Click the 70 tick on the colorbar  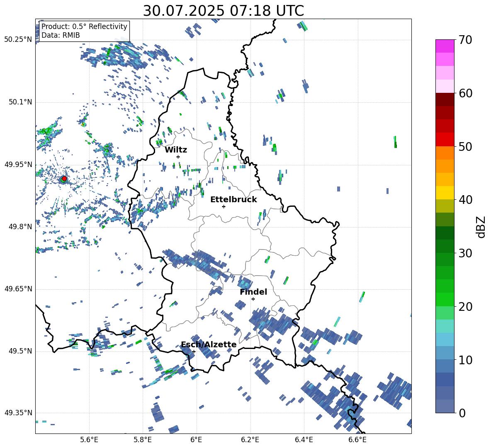click(465, 40)
